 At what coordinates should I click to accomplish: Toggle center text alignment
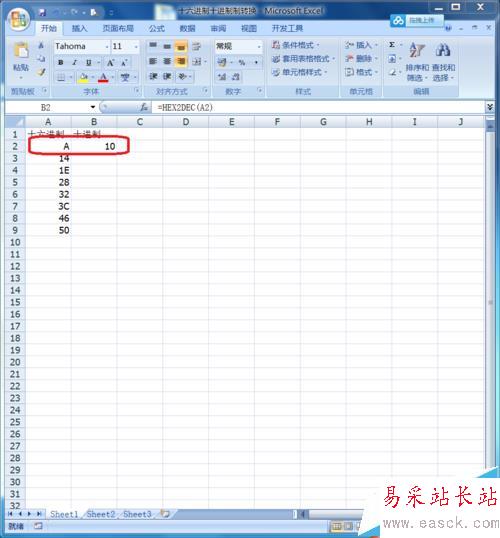(167, 61)
